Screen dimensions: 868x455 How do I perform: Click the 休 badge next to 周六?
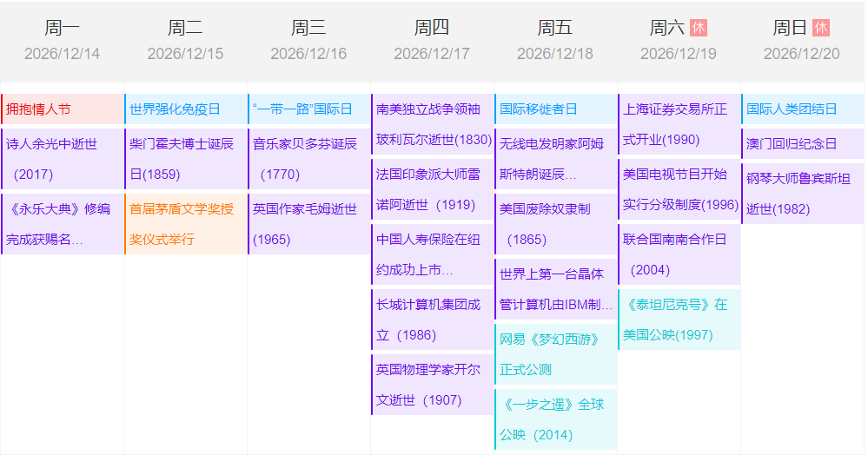699,28
